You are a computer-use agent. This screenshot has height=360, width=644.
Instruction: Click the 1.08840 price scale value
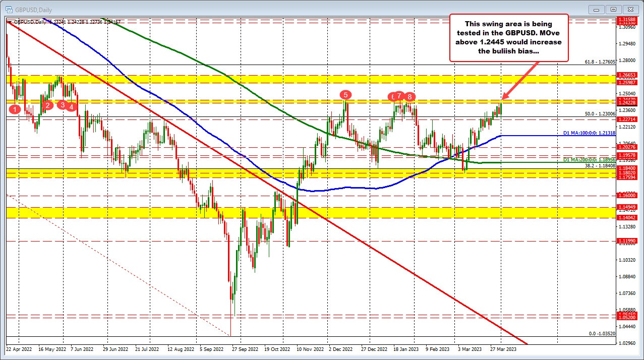click(x=627, y=276)
